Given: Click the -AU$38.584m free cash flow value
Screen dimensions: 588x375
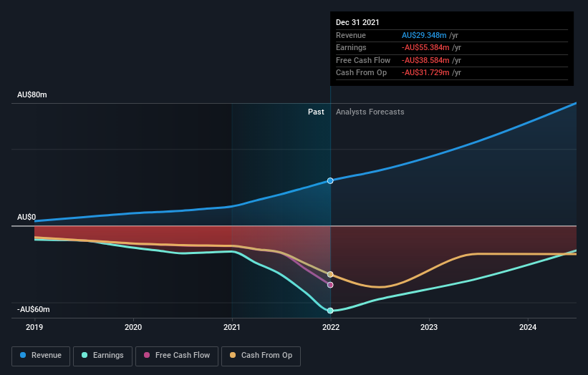Looking at the screenshot, I should coord(425,60).
